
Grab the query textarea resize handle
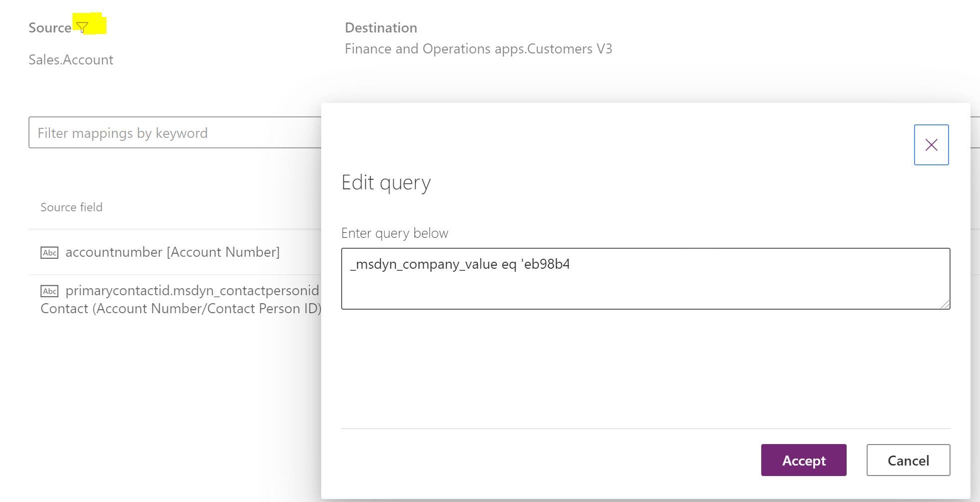(x=945, y=304)
